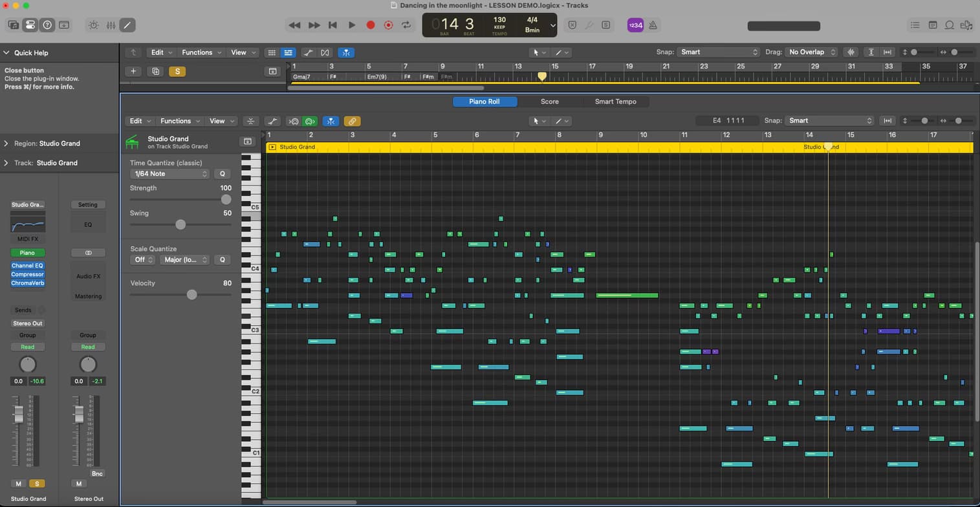Toggle Solo on Studio Grand channel strip
This screenshot has height=507, width=980.
(x=37, y=484)
